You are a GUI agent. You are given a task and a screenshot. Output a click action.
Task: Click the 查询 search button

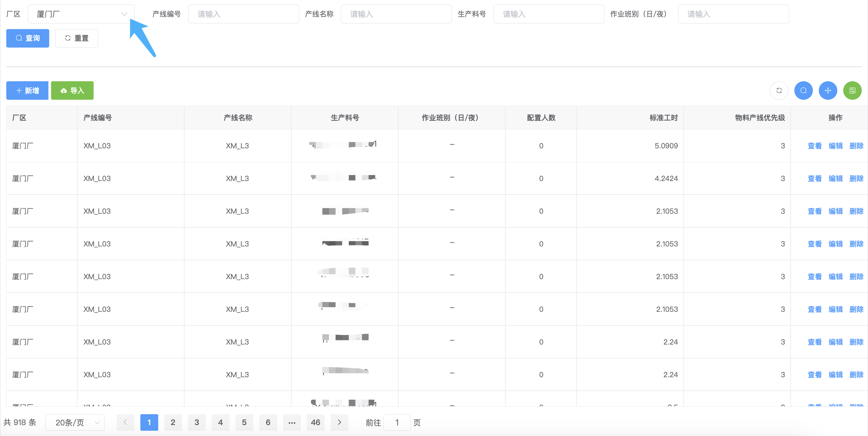coord(28,38)
